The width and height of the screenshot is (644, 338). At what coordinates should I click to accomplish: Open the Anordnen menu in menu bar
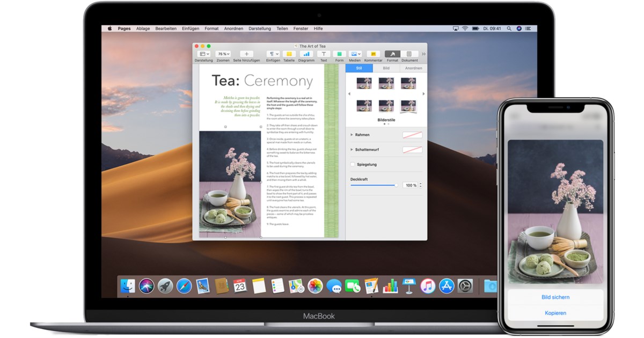pos(233,28)
